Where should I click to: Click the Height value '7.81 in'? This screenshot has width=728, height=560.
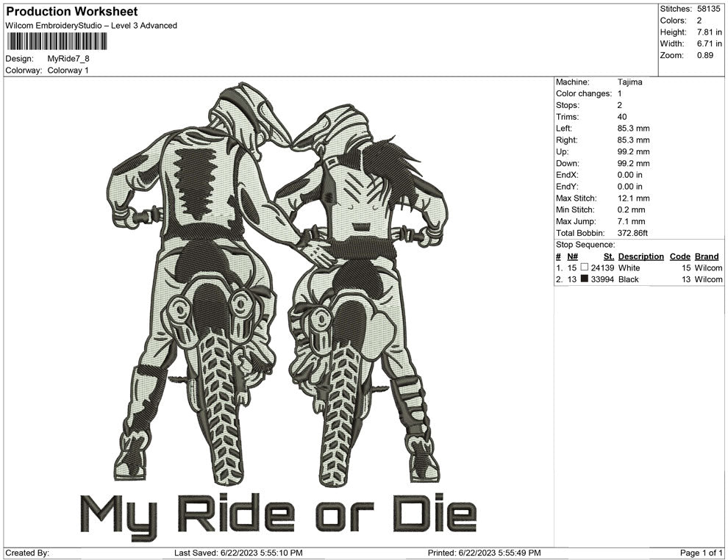tap(709, 32)
